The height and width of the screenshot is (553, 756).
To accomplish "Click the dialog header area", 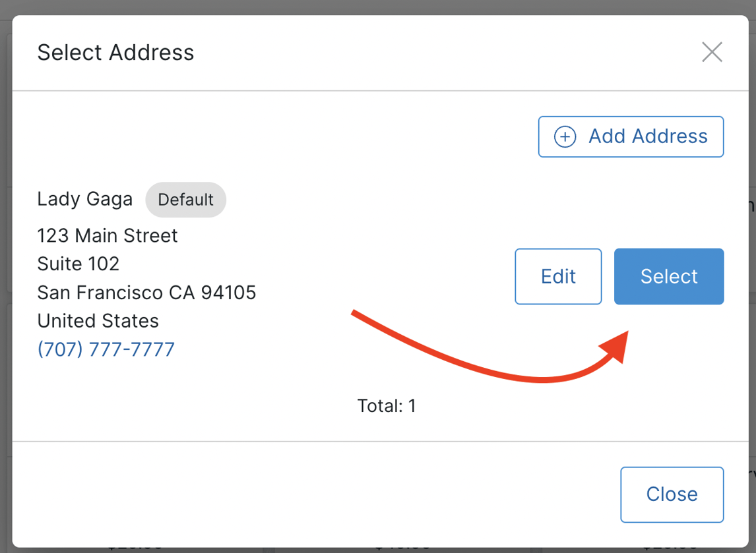I will (x=396, y=52).
